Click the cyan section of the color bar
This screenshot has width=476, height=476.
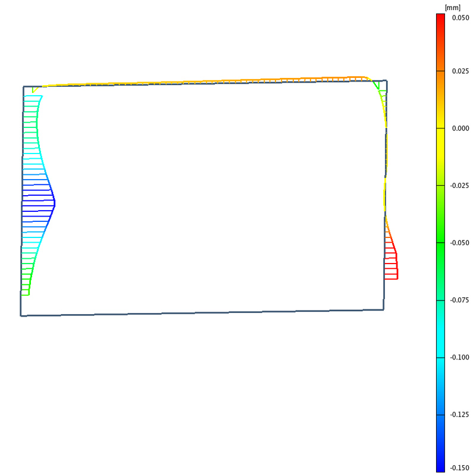440,343
